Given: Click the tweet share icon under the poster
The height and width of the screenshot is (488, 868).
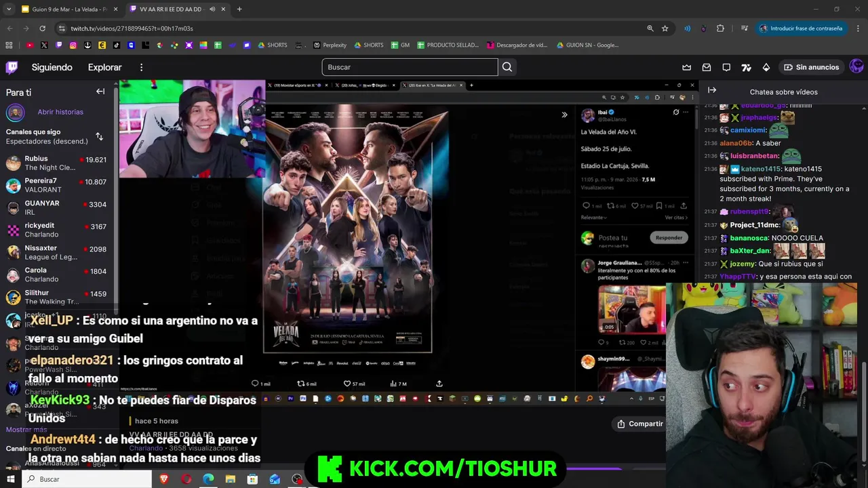Looking at the screenshot, I should tap(439, 384).
